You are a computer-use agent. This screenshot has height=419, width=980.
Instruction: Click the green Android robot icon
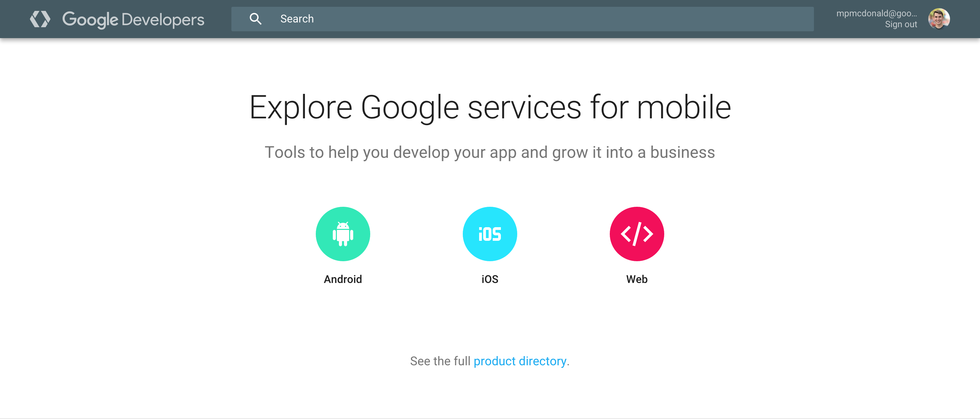[x=343, y=233]
